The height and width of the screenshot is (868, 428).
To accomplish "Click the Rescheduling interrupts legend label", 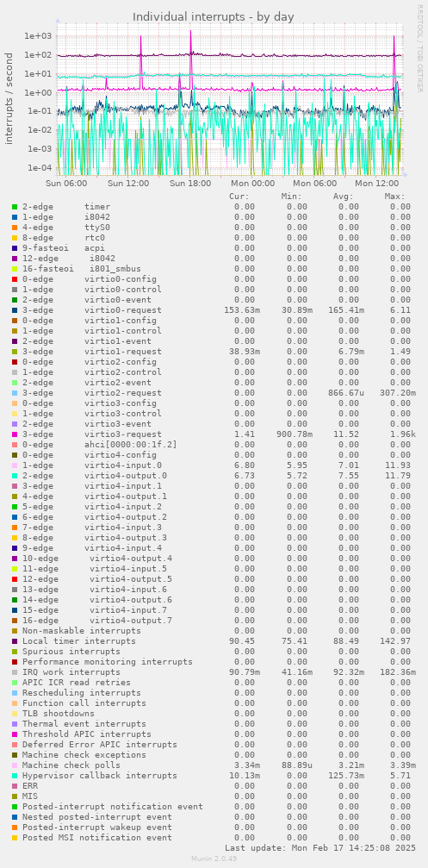I will tap(81, 693).
